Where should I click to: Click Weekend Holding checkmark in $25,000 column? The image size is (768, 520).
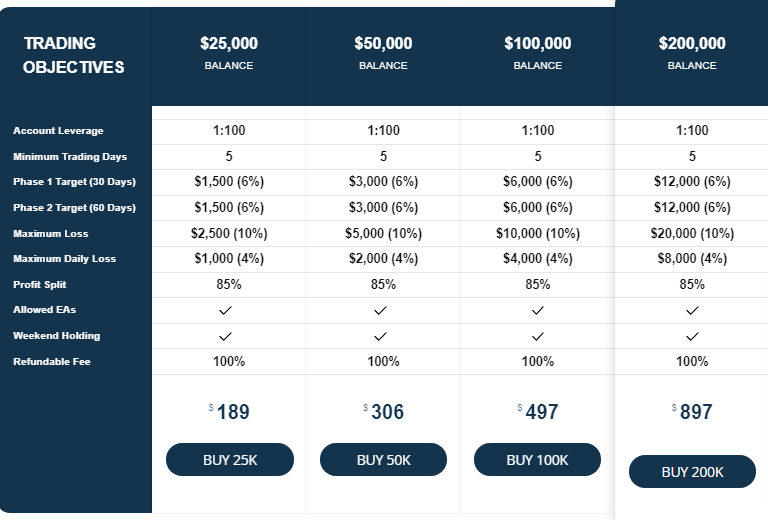click(x=225, y=336)
